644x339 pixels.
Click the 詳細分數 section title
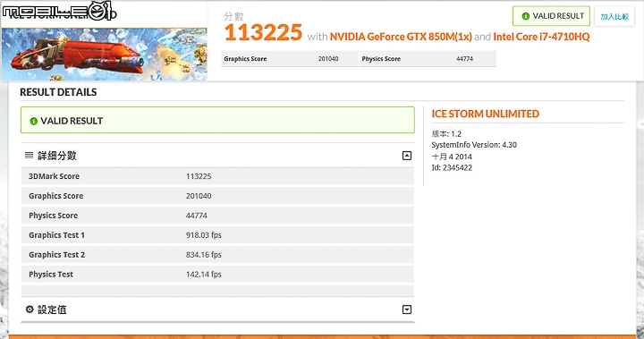pyautogui.click(x=57, y=156)
